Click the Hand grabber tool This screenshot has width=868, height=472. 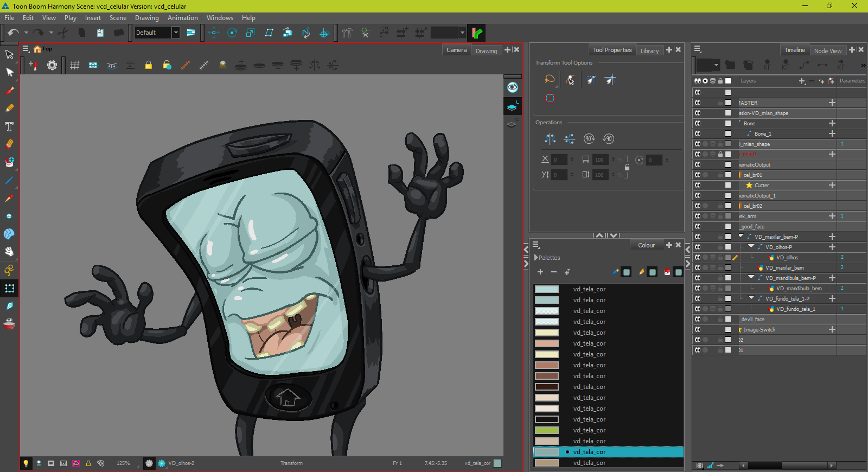pos(9,252)
